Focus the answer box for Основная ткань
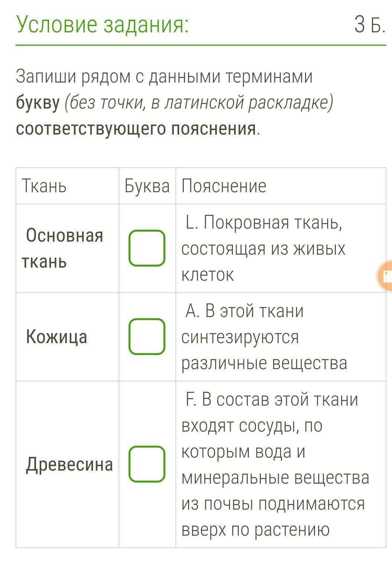 (x=147, y=248)
